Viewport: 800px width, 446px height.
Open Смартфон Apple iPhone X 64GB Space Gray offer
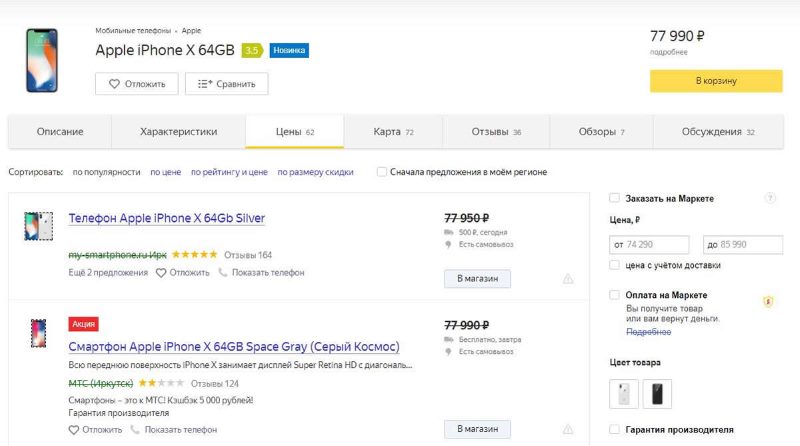234,346
